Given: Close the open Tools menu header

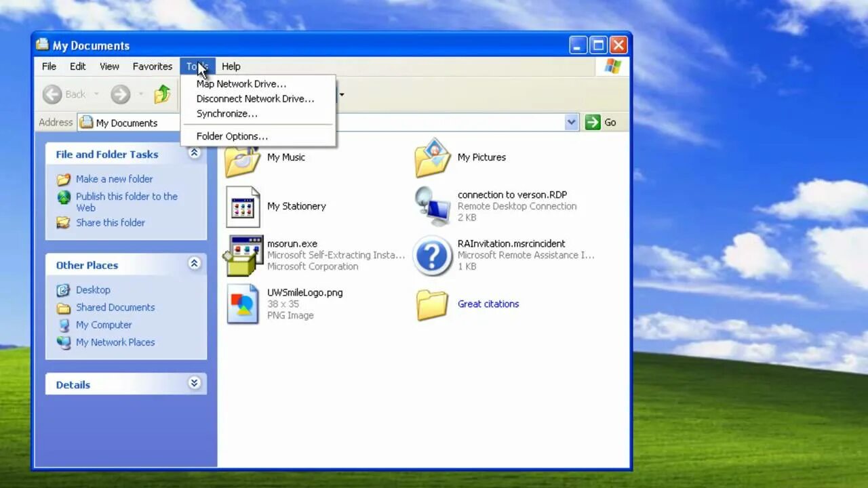Looking at the screenshot, I should point(197,66).
